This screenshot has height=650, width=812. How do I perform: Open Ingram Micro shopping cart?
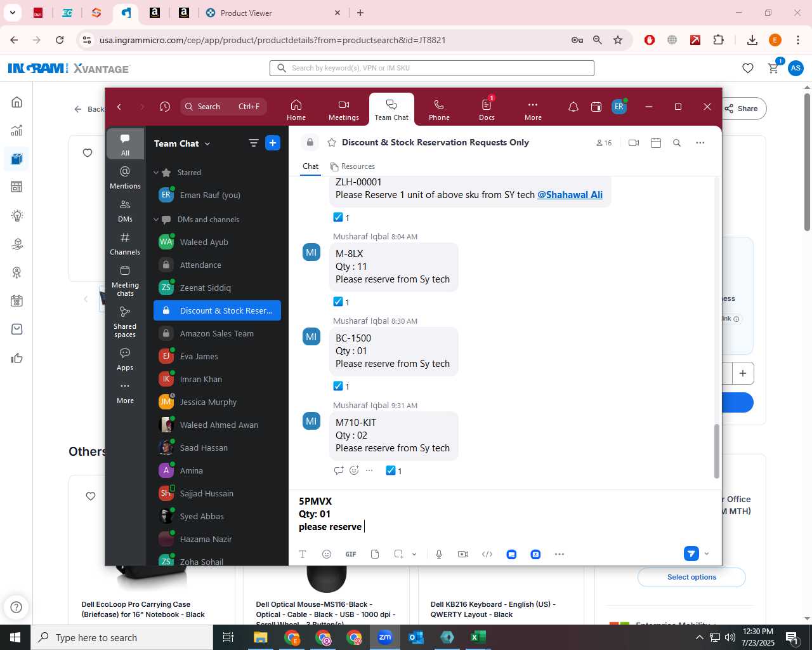point(773,68)
